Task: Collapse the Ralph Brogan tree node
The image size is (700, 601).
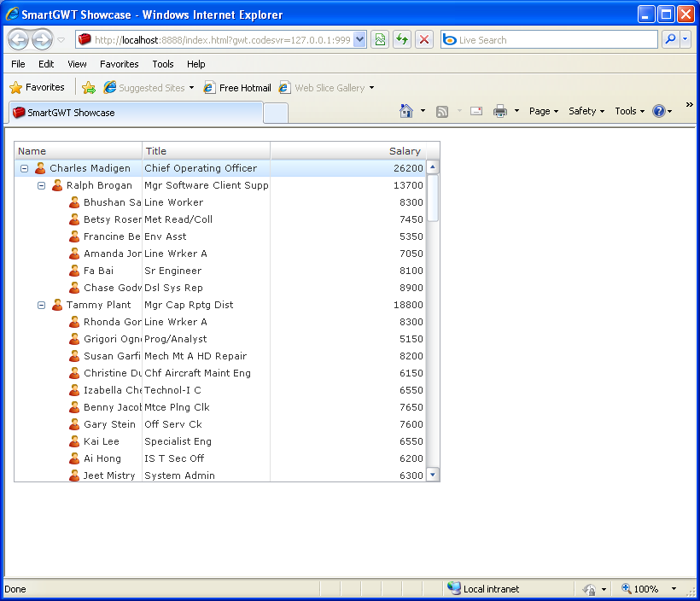Action: tap(41, 185)
